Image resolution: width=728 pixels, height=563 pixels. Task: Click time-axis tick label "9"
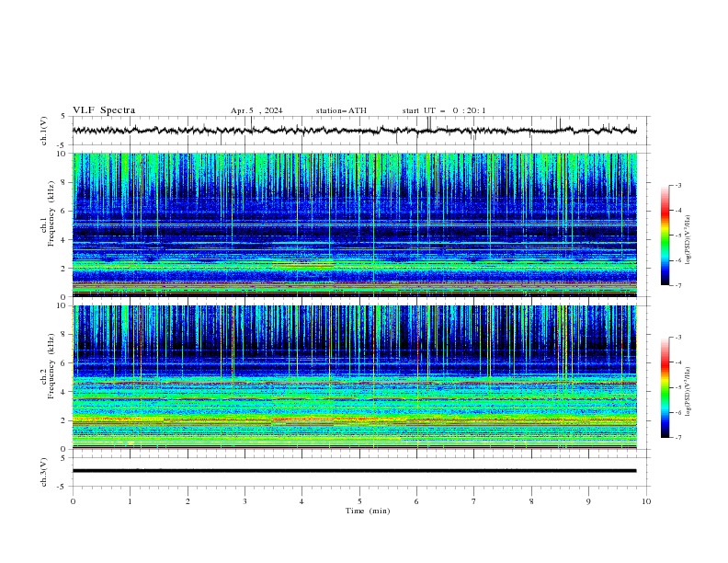588,501
